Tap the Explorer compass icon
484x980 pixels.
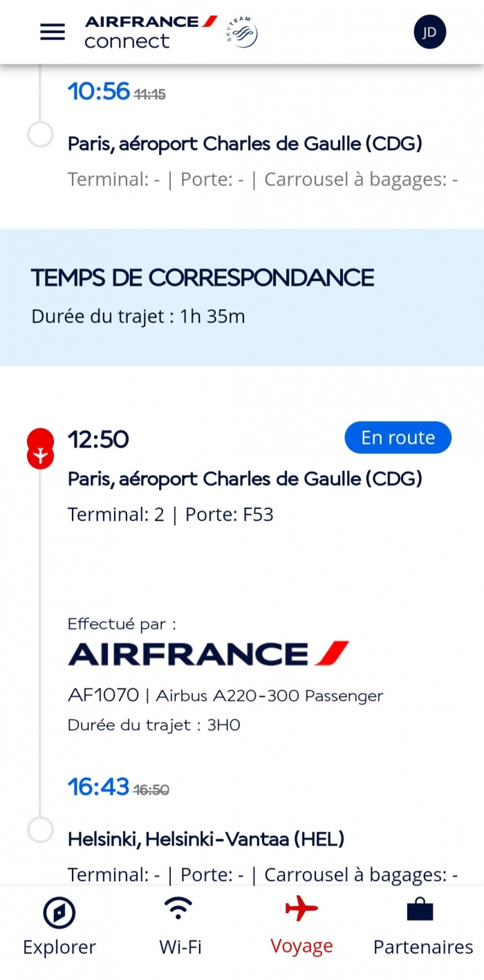tap(59, 913)
